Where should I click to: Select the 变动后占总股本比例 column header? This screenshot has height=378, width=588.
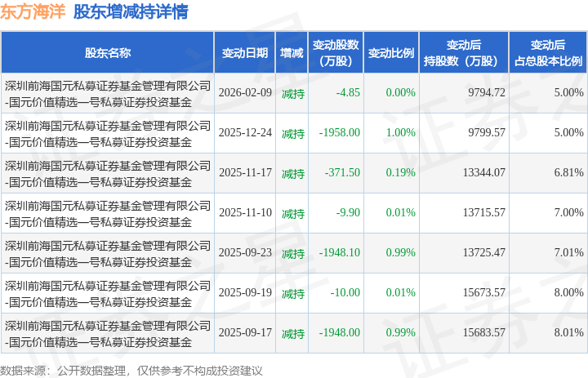(x=548, y=53)
